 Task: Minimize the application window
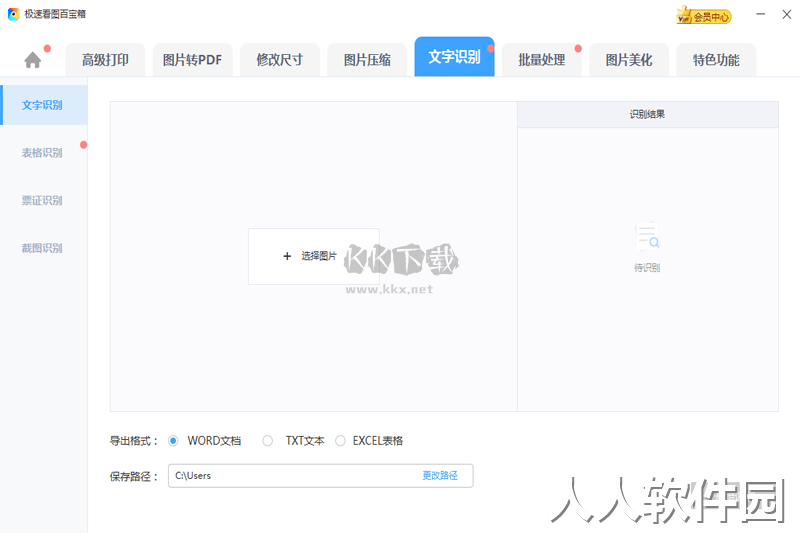coord(760,14)
